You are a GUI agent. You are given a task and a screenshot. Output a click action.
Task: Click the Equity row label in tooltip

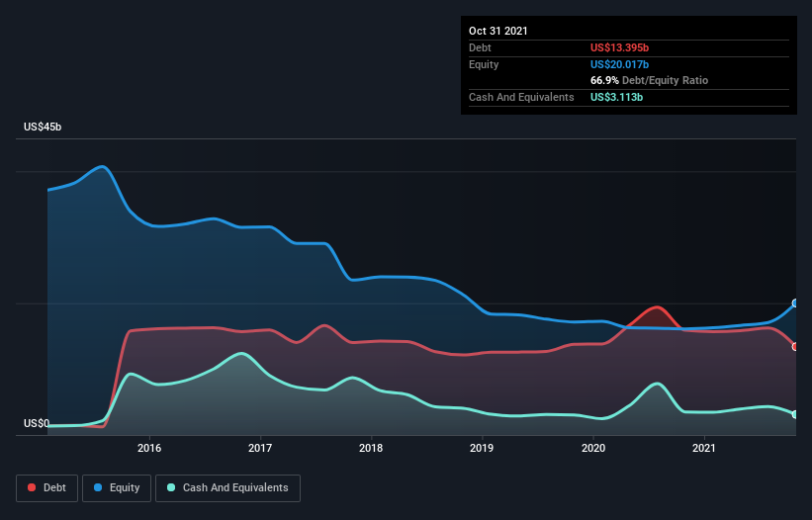tap(484, 64)
